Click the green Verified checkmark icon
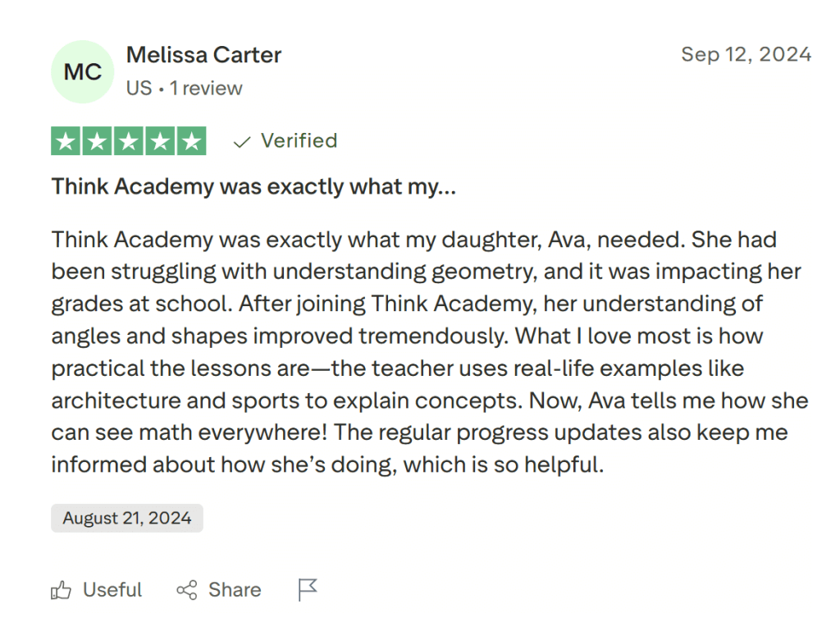Image resolution: width=840 pixels, height=636 pixels. click(241, 141)
